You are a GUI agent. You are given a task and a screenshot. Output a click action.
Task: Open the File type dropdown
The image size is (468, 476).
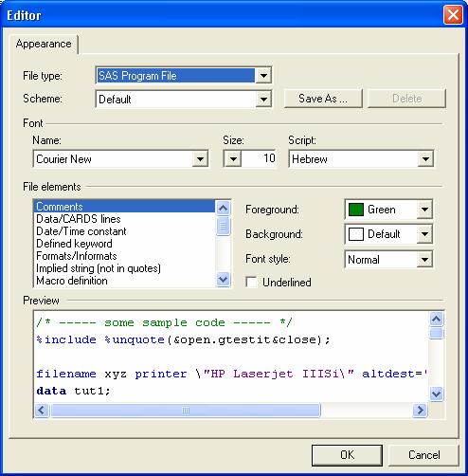tap(263, 76)
